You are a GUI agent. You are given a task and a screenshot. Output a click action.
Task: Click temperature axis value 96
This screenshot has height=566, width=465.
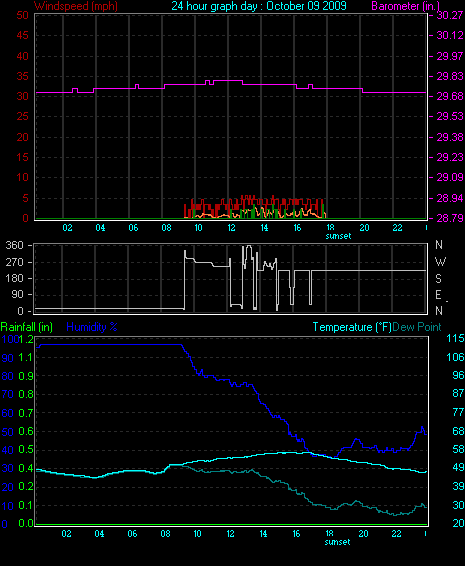coord(458,375)
